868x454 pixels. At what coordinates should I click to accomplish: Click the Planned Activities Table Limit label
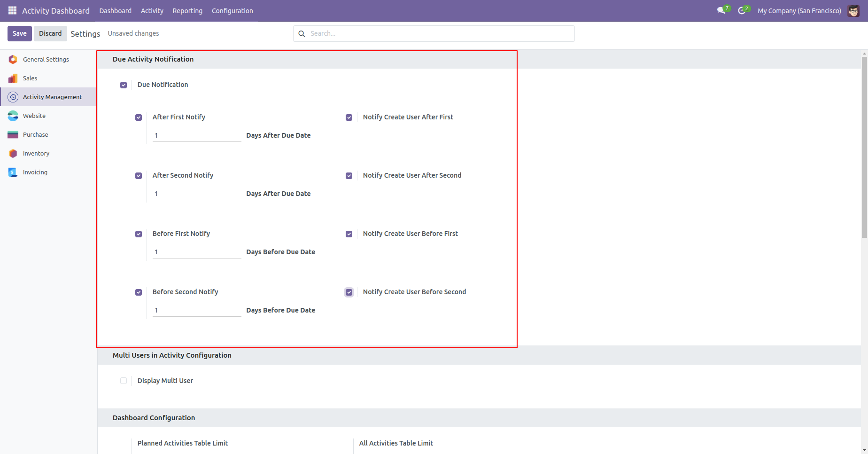pyautogui.click(x=183, y=443)
